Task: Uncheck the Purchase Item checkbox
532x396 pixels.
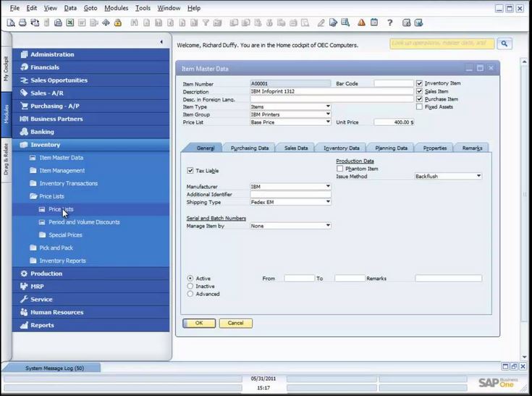Action: click(x=419, y=99)
